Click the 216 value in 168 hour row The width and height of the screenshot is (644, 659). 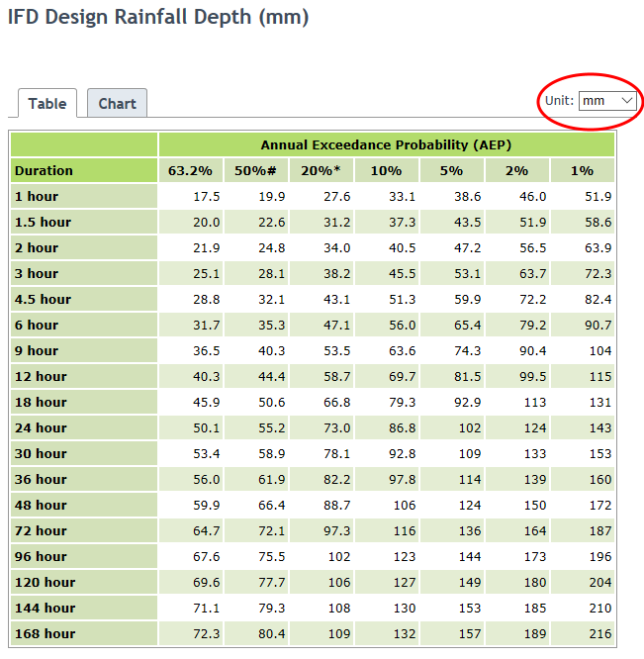600,633
